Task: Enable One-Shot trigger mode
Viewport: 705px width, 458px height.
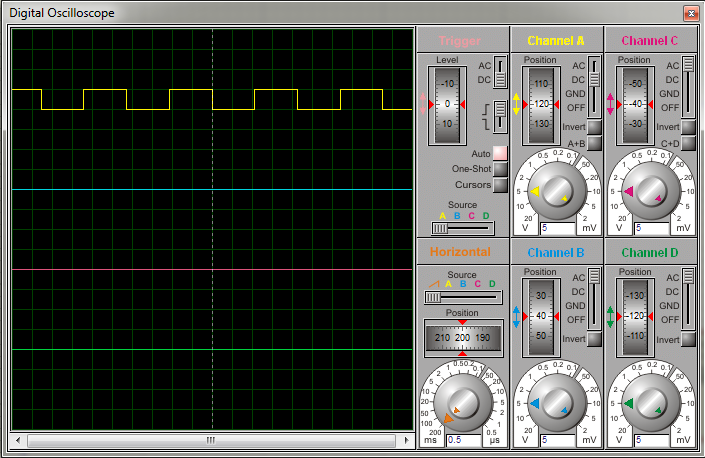Action: click(500, 169)
